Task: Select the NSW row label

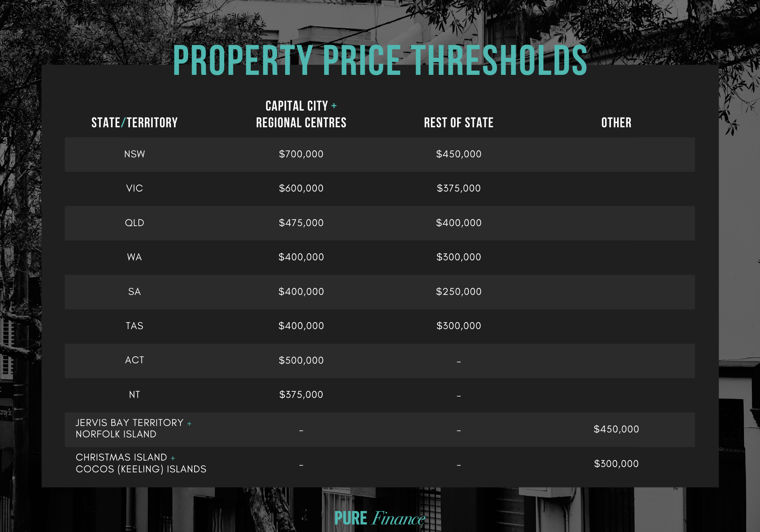Action: click(x=135, y=154)
